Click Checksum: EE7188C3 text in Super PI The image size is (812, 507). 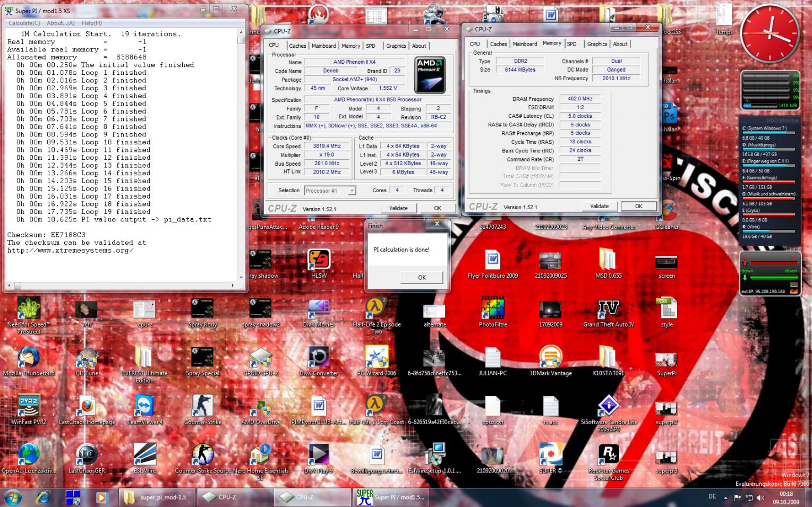point(46,235)
